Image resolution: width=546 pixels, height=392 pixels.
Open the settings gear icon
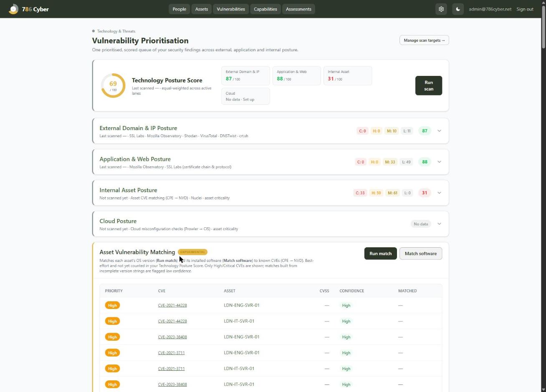pos(441,9)
